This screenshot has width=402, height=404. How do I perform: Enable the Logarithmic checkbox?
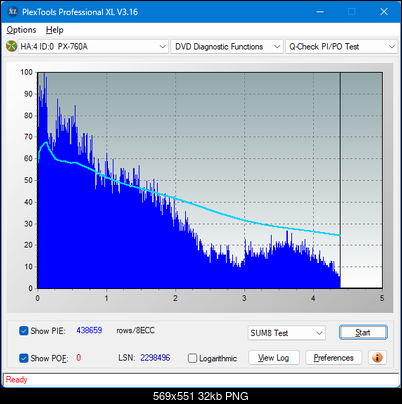click(192, 358)
